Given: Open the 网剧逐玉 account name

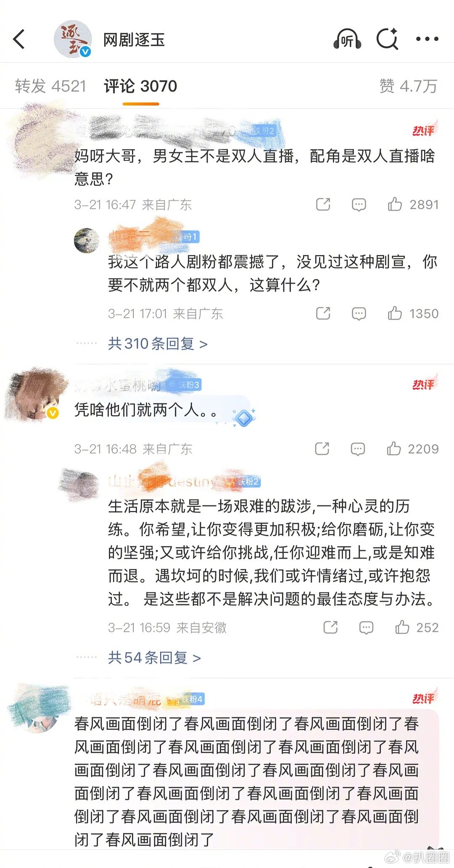Looking at the screenshot, I should coord(134,40).
